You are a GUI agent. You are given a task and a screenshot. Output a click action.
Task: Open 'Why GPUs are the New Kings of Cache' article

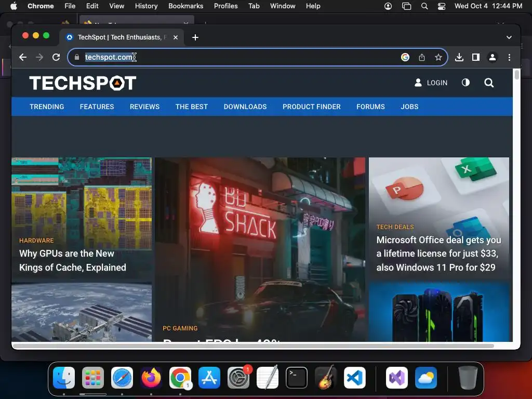pos(73,261)
